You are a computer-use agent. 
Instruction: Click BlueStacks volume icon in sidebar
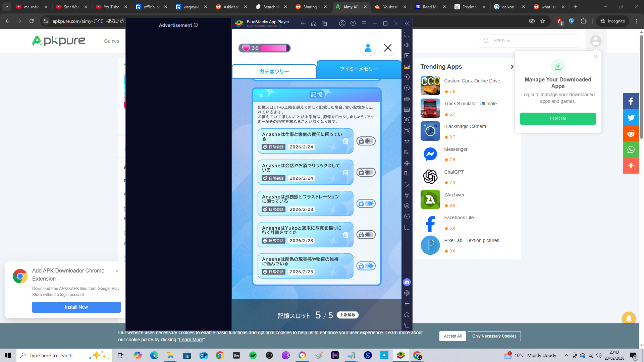407,45
